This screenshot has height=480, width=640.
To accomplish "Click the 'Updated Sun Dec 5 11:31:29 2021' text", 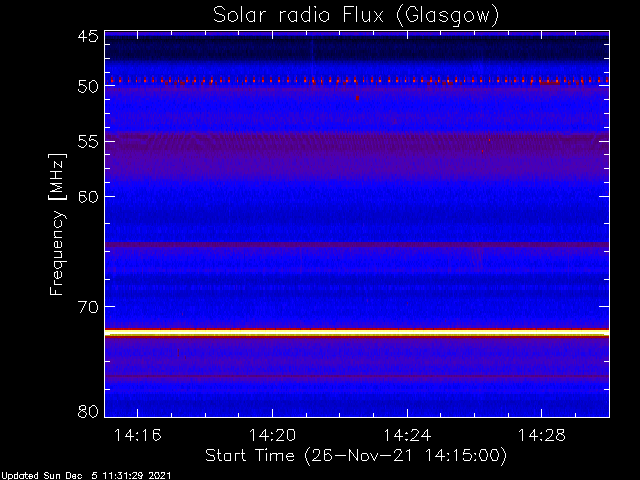I will coord(86,476).
